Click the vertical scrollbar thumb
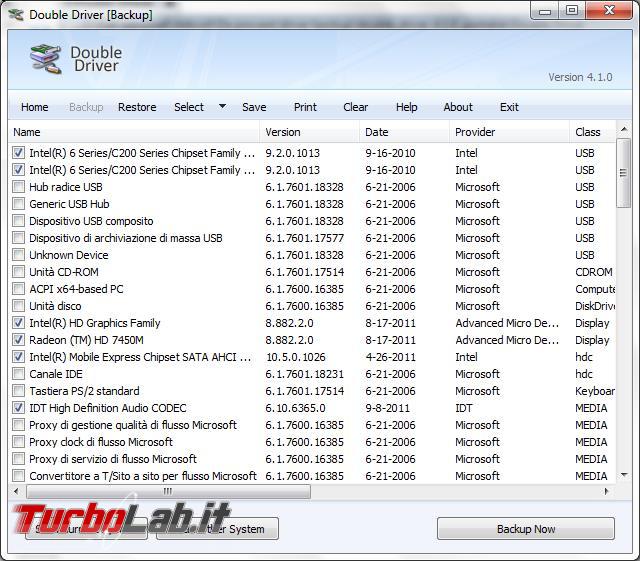 pos(623,173)
